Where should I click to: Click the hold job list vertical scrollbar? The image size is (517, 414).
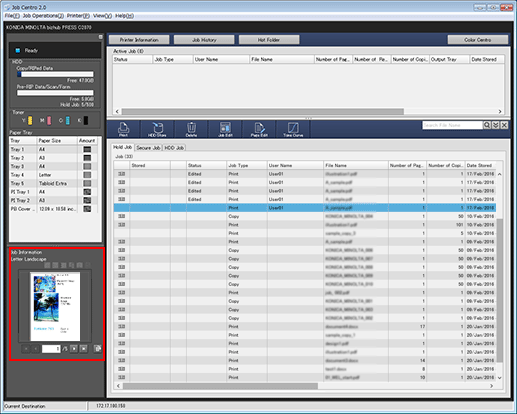(x=499, y=276)
